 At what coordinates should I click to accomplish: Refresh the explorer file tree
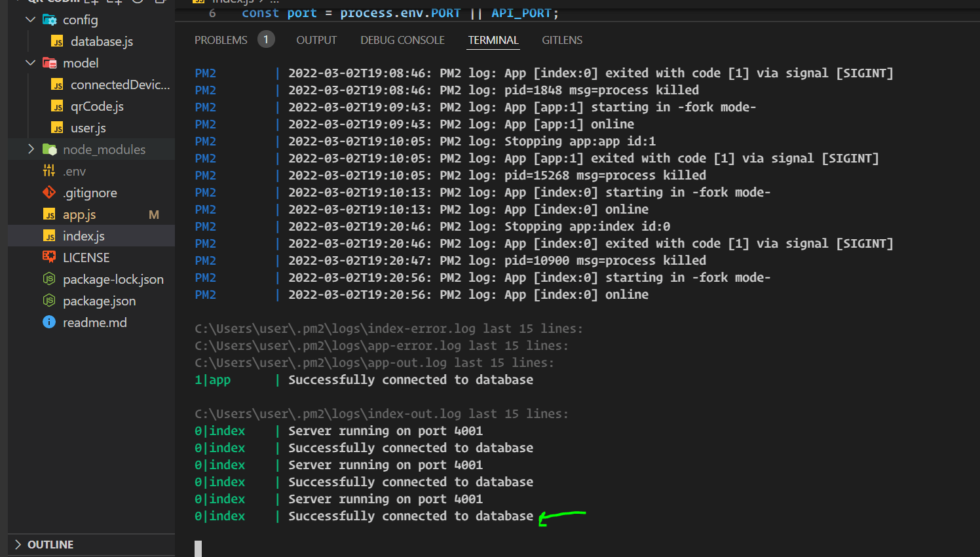coord(138,3)
